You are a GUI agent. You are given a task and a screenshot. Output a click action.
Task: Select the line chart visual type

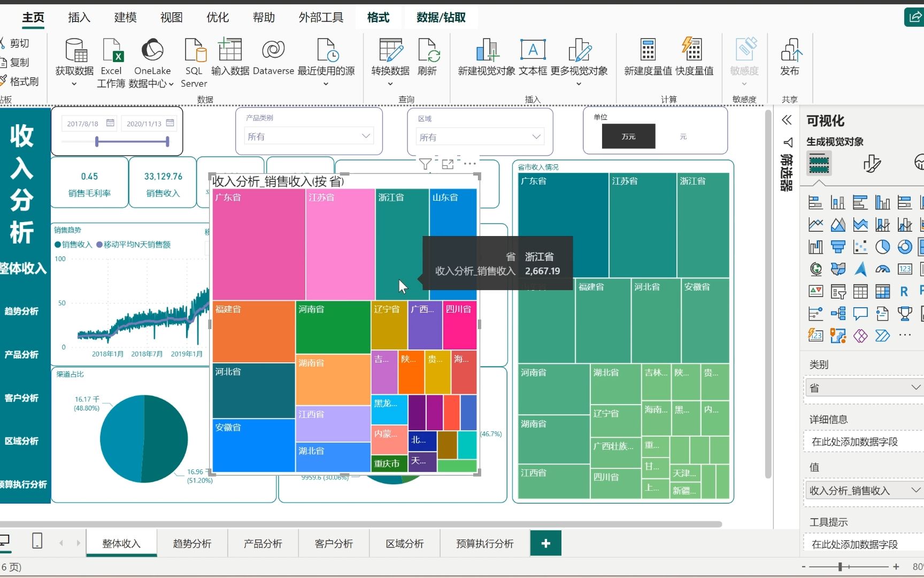click(815, 225)
